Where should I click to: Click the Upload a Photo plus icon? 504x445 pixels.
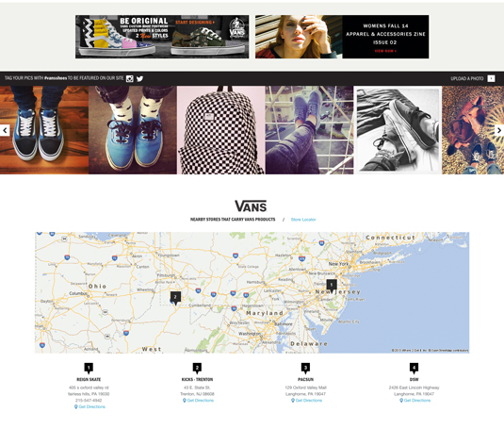(491, 78)
